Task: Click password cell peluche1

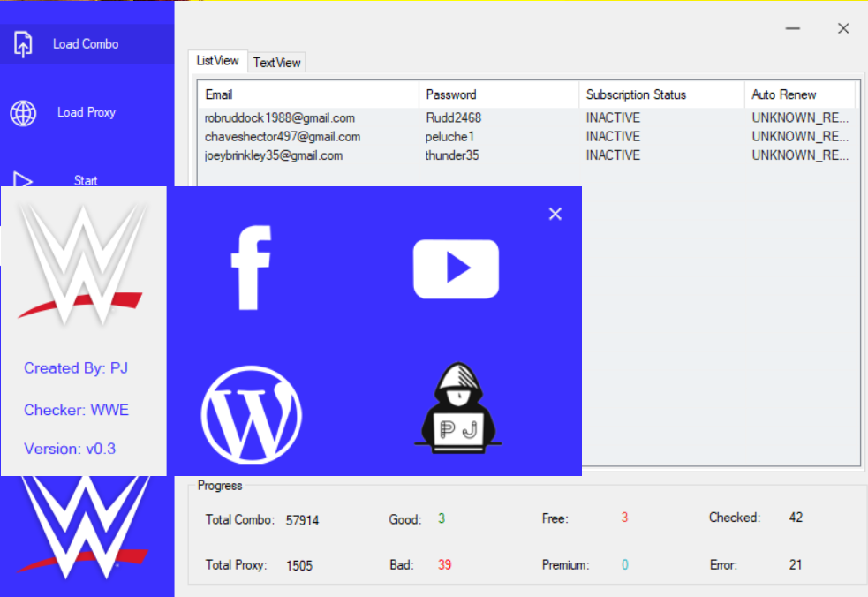Action: point(449,137)
